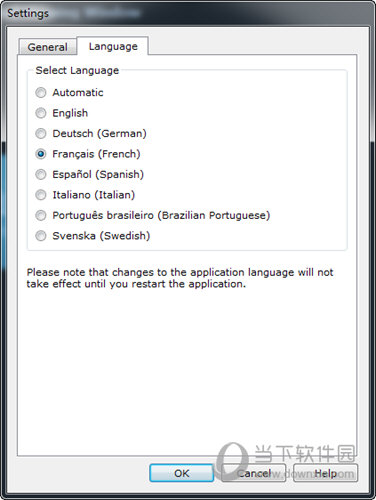Open Help for the Settings dialog
Image resolution: width=376 pixels, height=500 pixels.
(325, 473)
